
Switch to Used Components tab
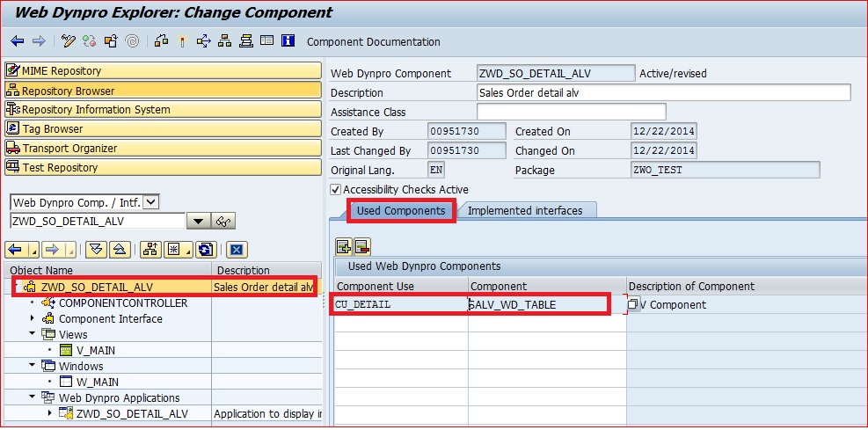401,211
